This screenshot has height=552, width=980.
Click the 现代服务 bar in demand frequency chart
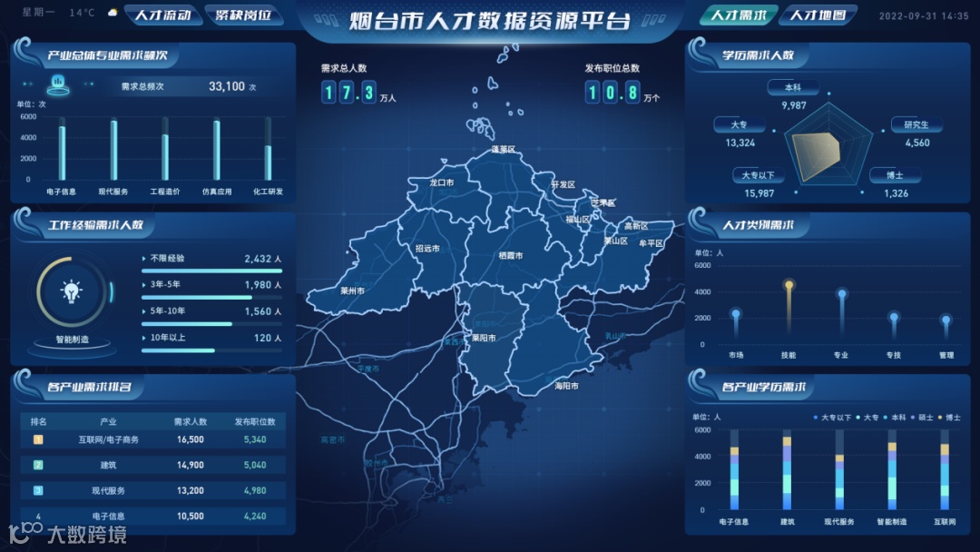113,150
